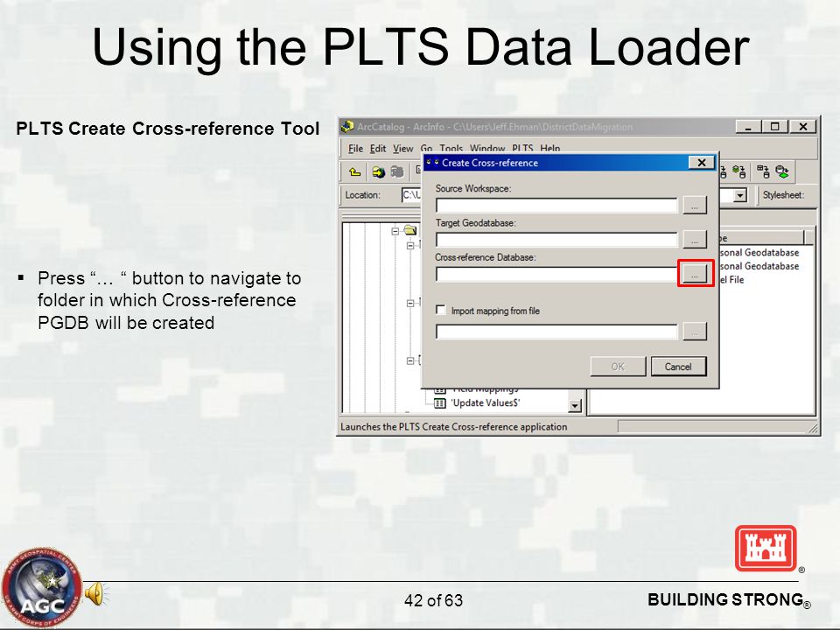Click the OK button in Create Cross-reference
This screenshot has width=840, height=630.
[x=618, y=367]
